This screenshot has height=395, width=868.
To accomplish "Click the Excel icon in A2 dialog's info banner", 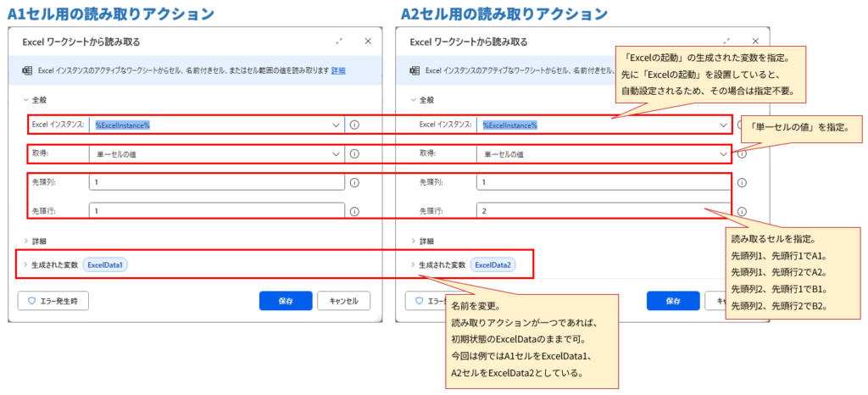I will pos(414,71).
